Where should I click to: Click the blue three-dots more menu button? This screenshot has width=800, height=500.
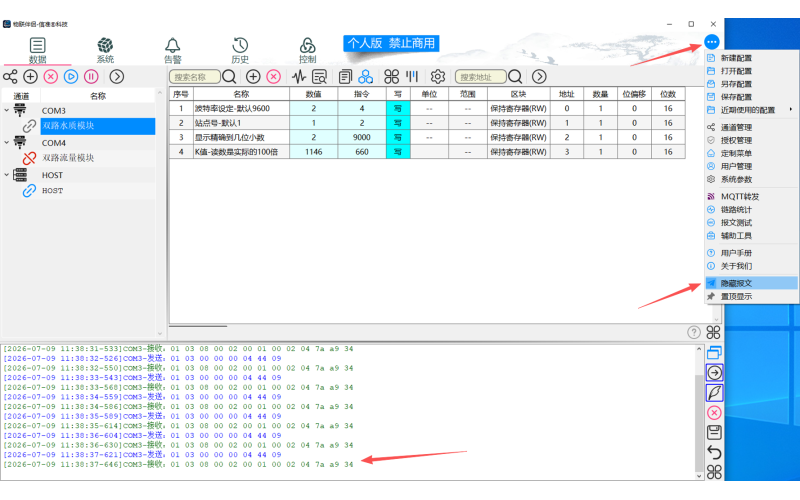coord(712,42)
